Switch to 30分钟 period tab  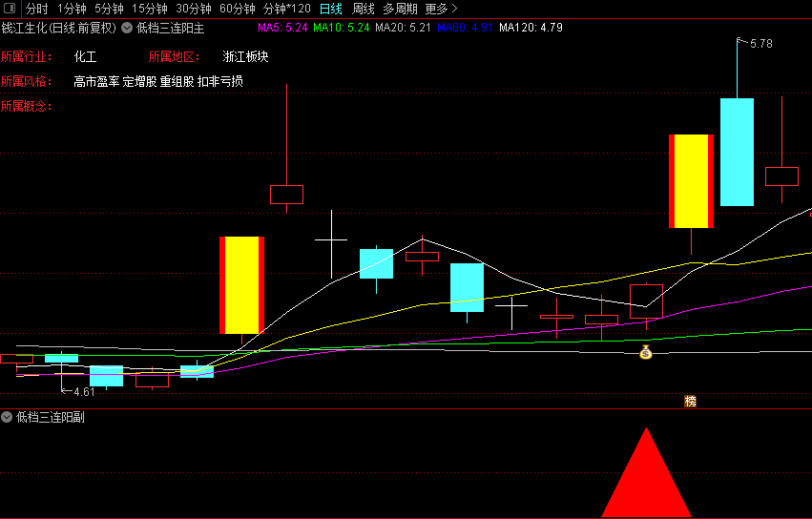pyautogui.click(x=194, y=9)
